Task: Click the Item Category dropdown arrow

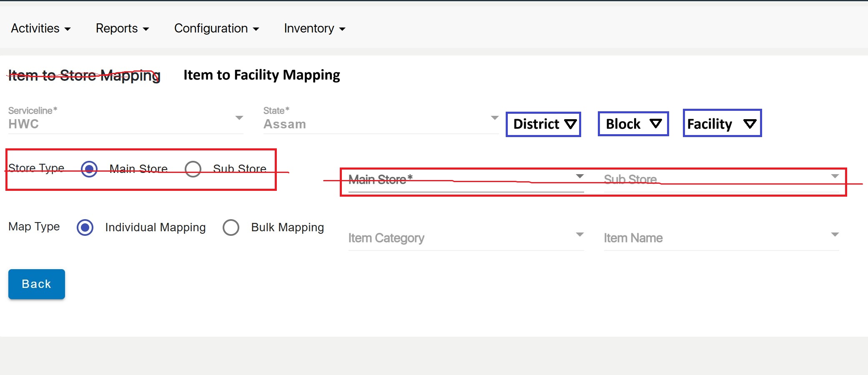Action: [580, 235]
